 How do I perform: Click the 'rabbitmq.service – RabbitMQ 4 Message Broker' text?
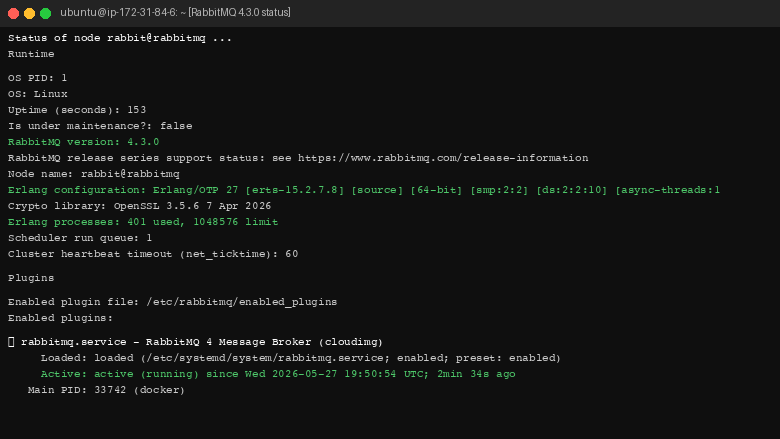pos(201,342)
